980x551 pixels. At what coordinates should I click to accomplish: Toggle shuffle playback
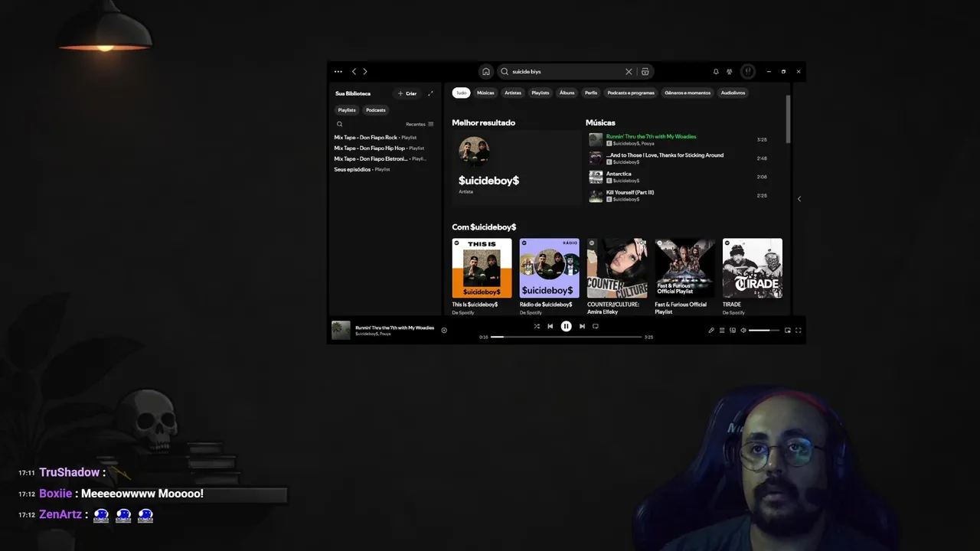point(537,326)
